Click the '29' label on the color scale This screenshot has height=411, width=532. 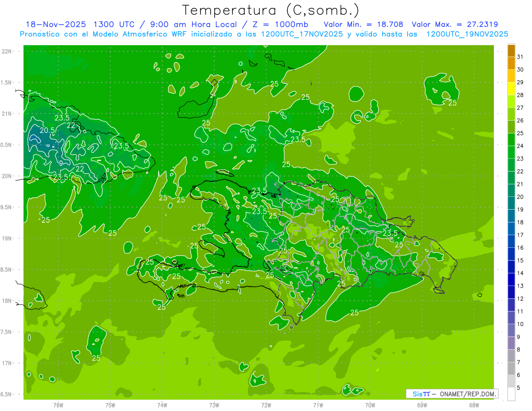(520, 82)
